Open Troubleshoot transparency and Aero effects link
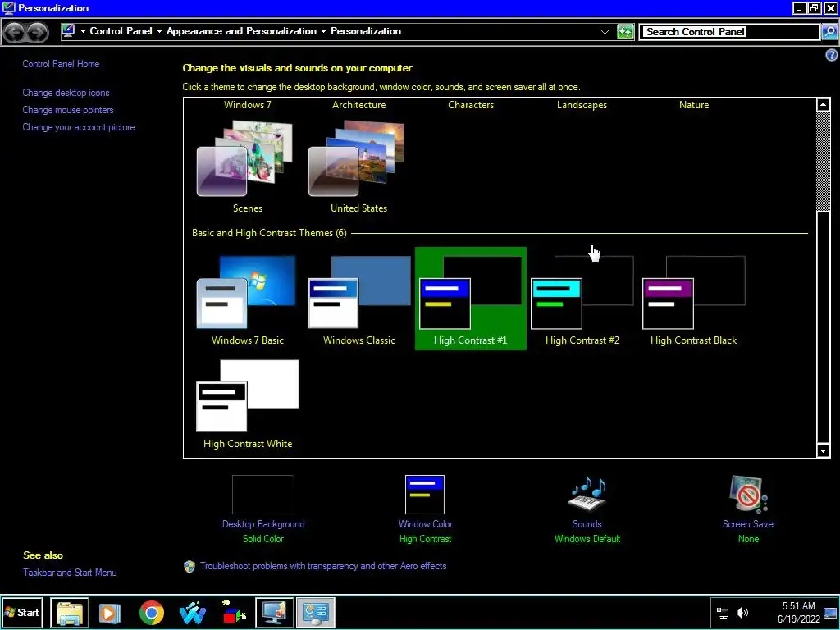Image resolution: width=840 pixels, height=630 pixels. [x=323, y=566]
